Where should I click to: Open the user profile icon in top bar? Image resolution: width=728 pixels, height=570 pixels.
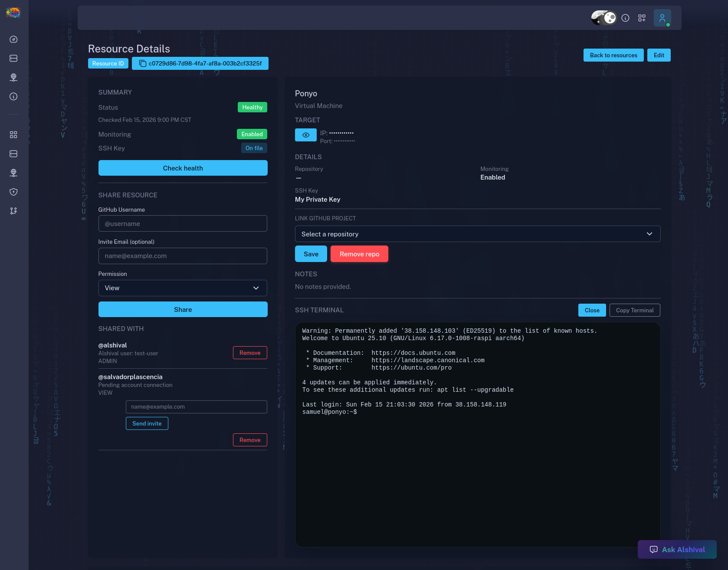pos(662,18)
